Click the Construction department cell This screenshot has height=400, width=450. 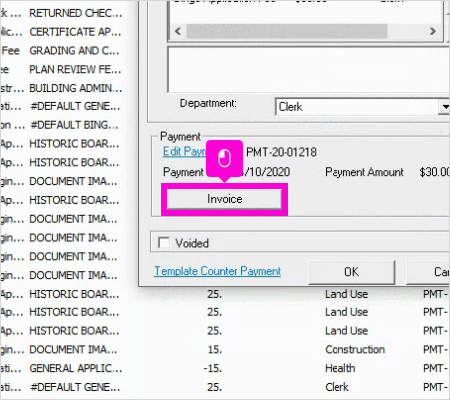tap(355, 349)
